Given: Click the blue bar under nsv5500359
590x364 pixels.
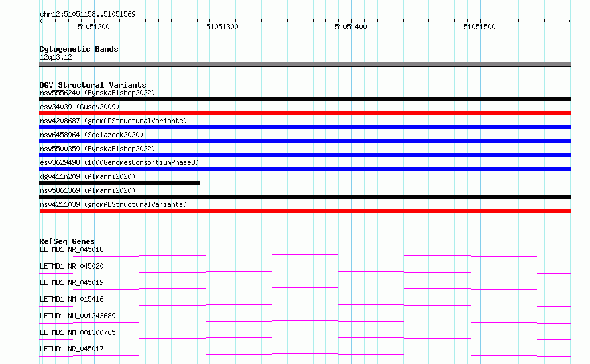Looking at the screenshot, I should tap(305, 155).
